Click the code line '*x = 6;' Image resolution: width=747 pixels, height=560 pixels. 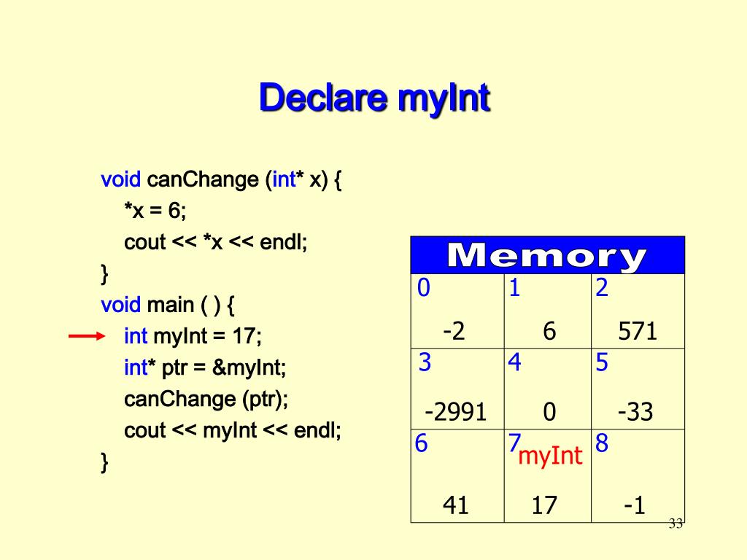[x=155, y=210]
